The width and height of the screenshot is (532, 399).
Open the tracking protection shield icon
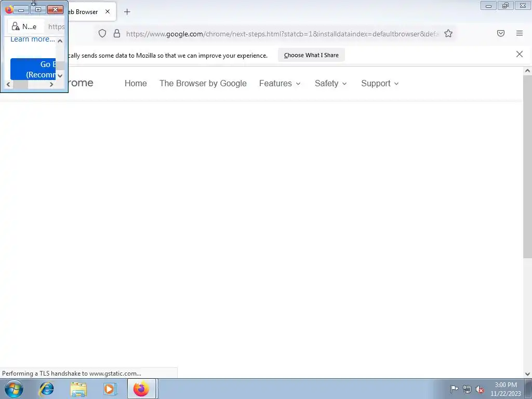click(102, 33)
